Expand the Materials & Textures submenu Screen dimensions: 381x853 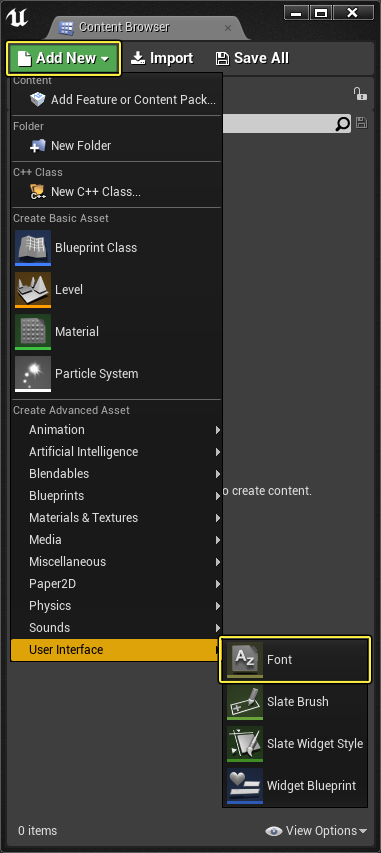[x=116, y=518]
